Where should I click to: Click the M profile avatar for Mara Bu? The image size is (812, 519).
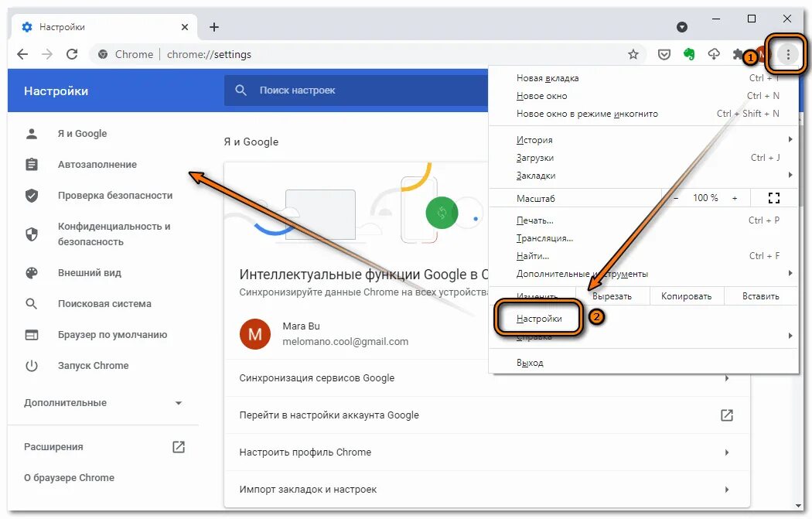[x=254, y=334]
